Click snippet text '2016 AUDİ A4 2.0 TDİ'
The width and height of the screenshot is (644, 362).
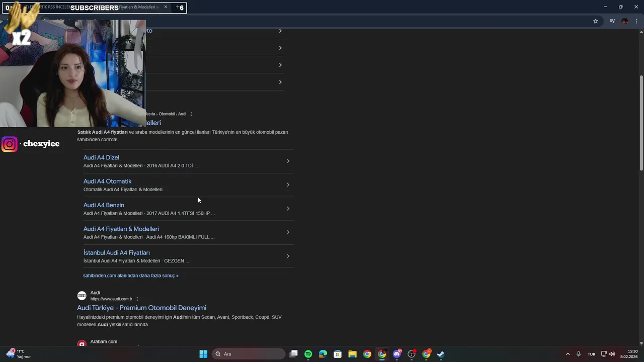click(x=170, y=165)
